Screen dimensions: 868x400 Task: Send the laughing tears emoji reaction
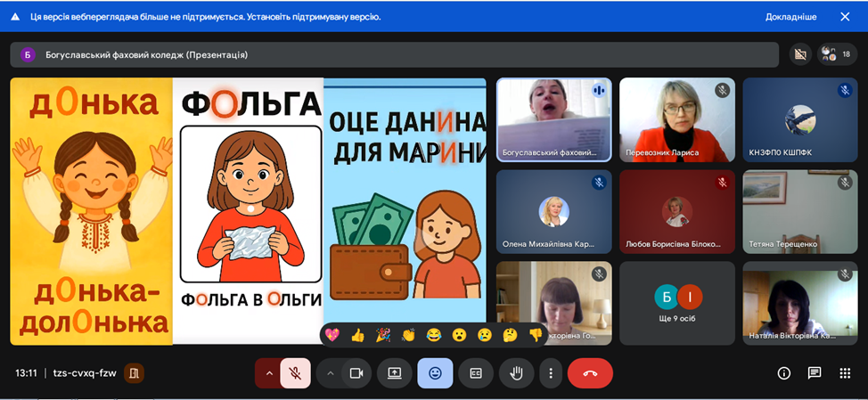[x=434, y=335]
